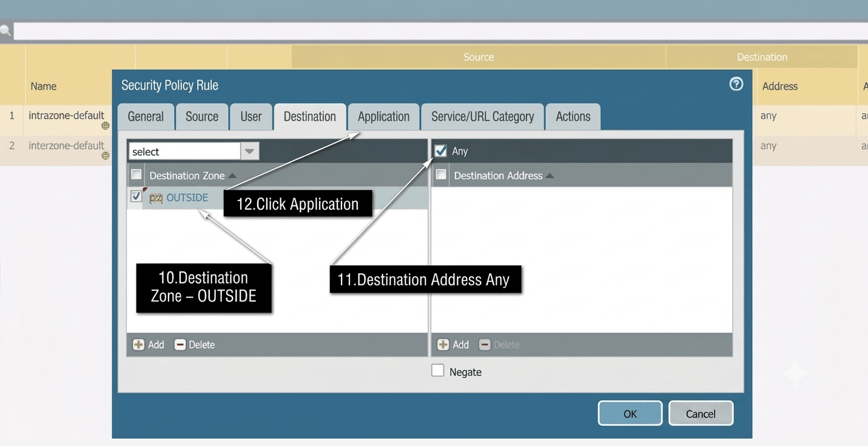The width and height of the screenshot is (868, 446).
Task: Open the zone select dropdown arrow
Action: (x=249, y=151)
